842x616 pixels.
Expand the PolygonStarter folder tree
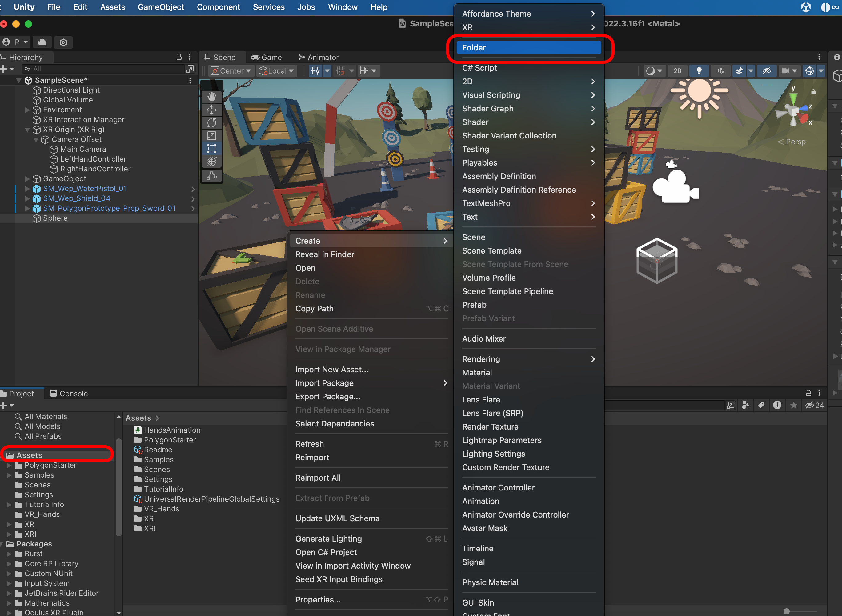[x=9, y=465]
